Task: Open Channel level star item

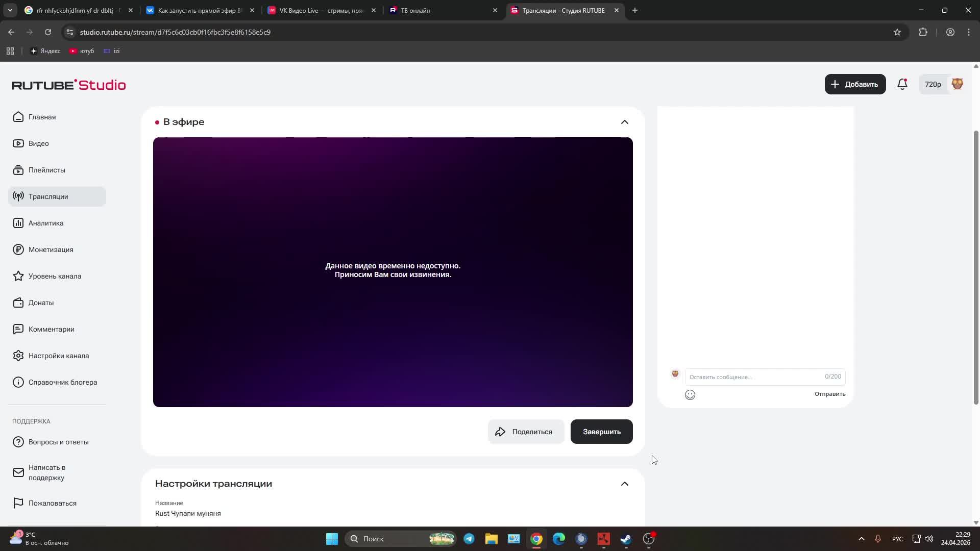Action: [x=55, y=276]
